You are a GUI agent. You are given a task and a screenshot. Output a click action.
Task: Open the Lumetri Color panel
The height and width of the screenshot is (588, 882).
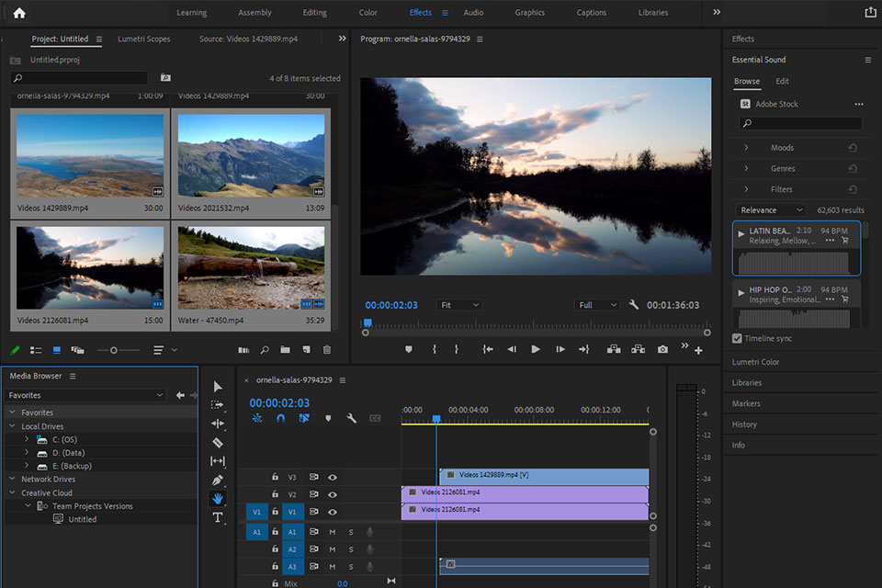click(755, 362)
